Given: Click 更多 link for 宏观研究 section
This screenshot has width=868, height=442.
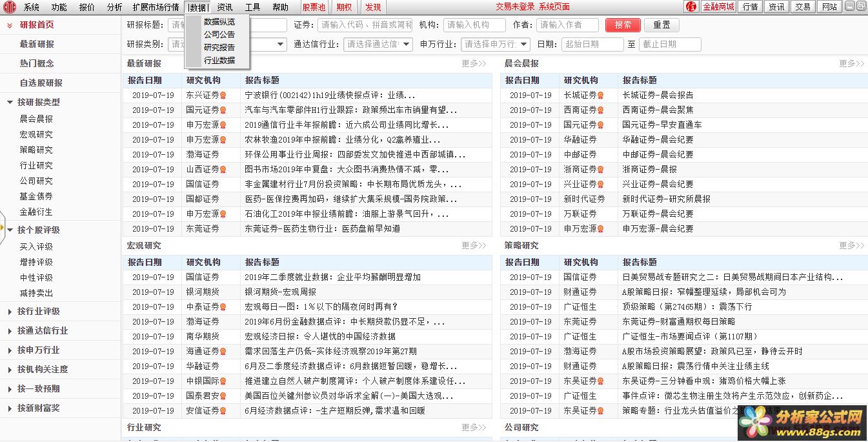Looking at the screenshot, I should point(474,246).
